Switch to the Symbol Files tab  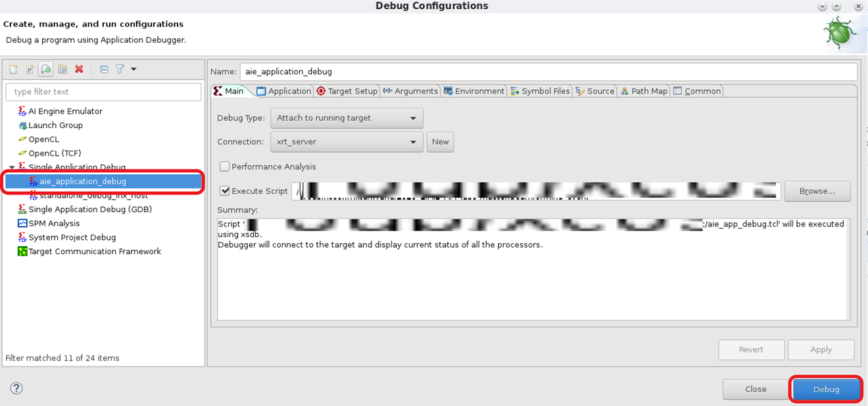tap(541, 91)
